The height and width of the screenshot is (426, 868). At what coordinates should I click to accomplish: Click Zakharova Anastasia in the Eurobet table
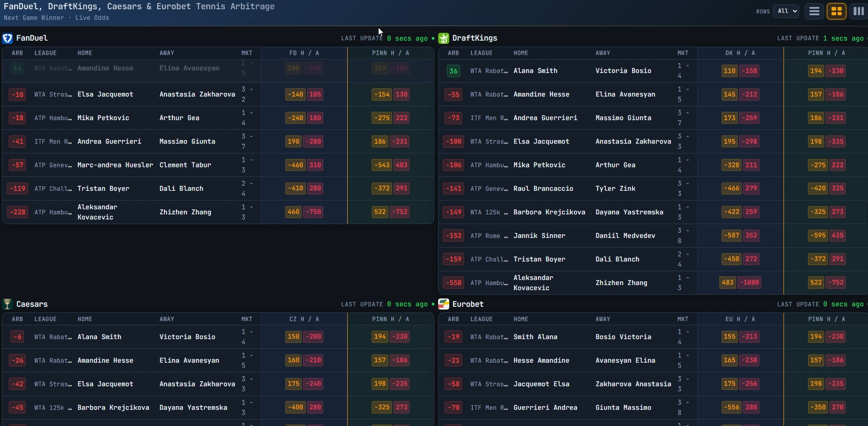pos(633,384)
